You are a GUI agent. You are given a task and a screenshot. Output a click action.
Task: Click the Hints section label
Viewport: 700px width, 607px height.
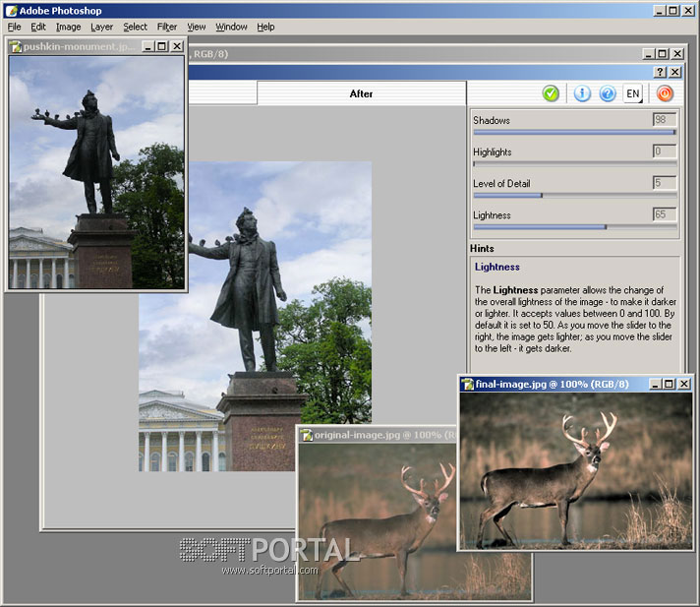pyautogui.click(x=482, y=248)
